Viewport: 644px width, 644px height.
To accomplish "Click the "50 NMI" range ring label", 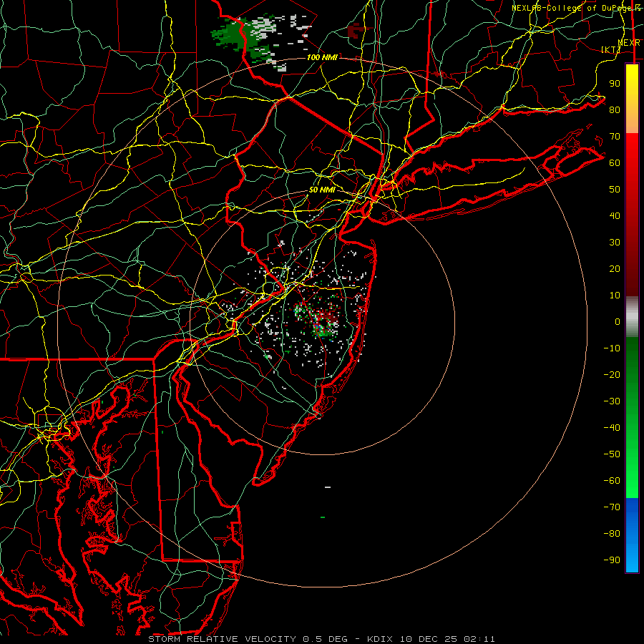I will (322, 190).
